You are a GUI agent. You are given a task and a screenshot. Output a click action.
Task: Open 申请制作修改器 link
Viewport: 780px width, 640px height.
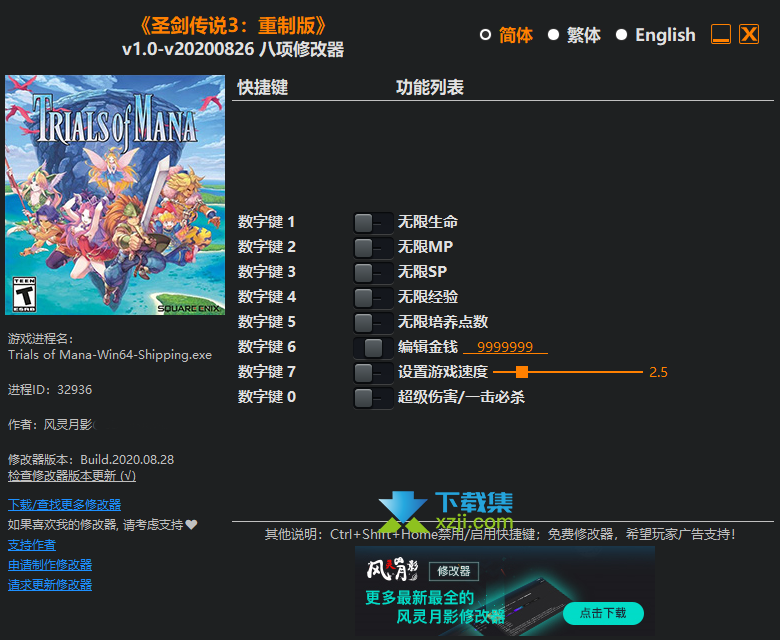coord(50,565)
